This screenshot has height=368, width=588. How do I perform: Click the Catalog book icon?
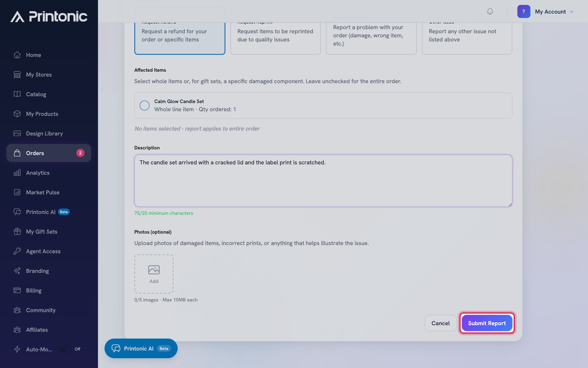coord(17,94)
